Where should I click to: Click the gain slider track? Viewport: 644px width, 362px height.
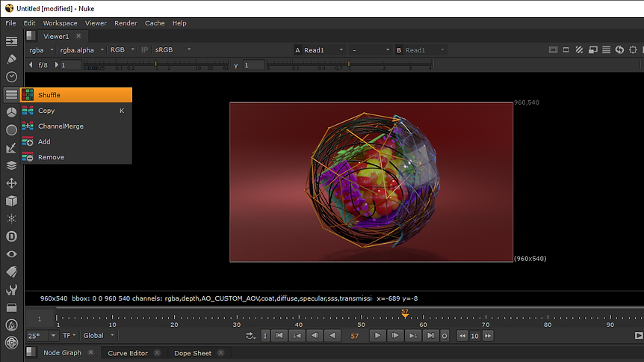coord(156,64)
